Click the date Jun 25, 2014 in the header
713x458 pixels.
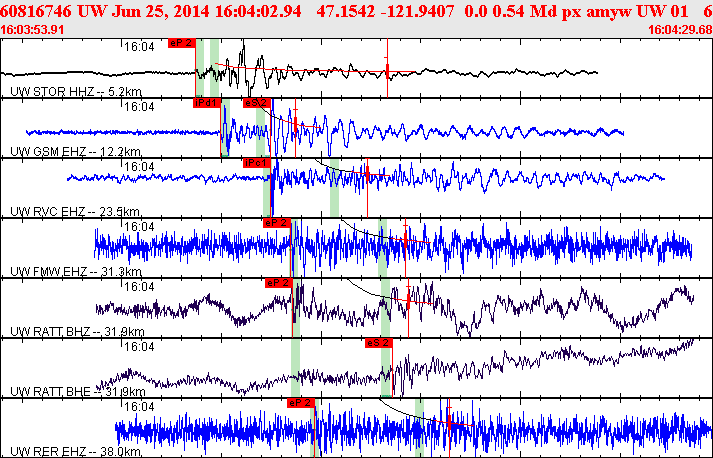coord(161,11)
